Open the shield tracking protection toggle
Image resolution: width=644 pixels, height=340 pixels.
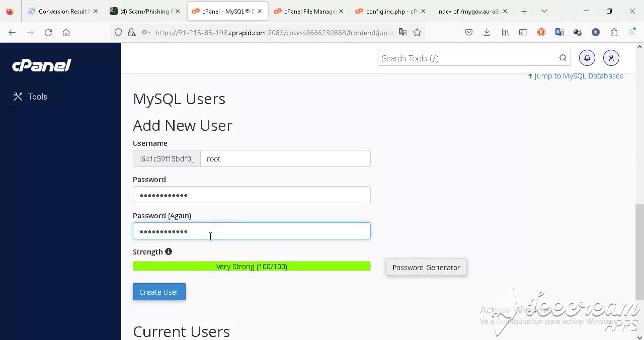click(x=118, y=32)
